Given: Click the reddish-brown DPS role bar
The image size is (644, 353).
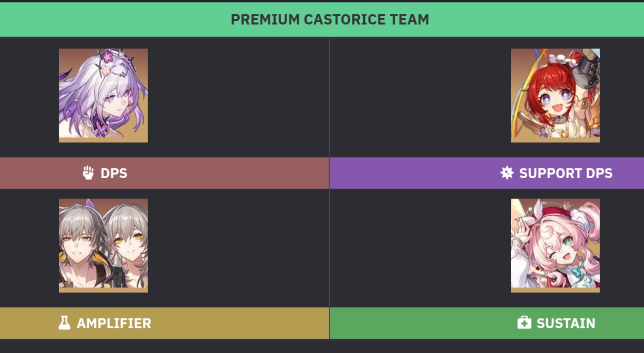Looking at the screenshot, I should [222, 173].
